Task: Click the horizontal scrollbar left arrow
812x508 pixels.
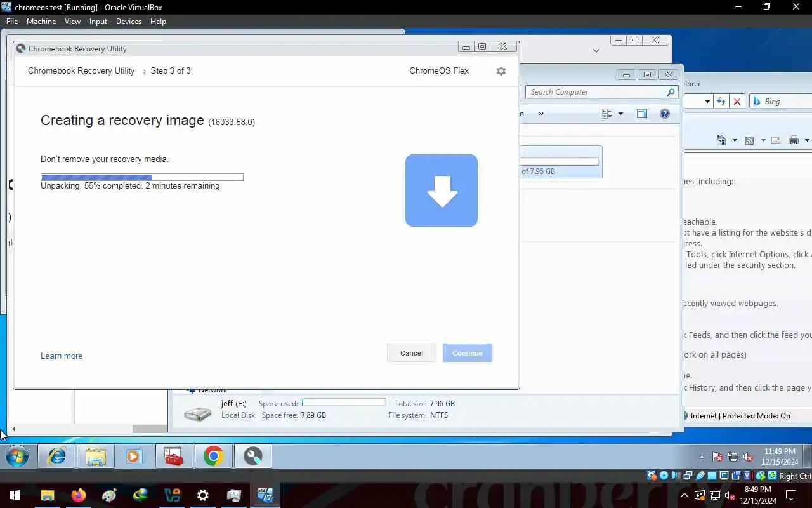Action: pos(14,429)
